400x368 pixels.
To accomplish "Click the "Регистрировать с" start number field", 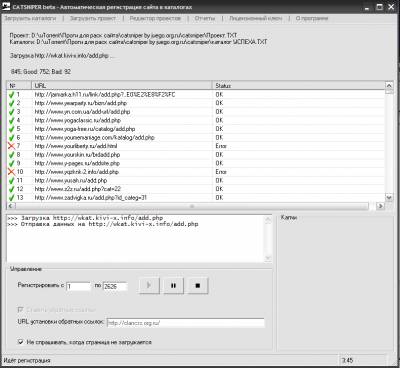I will (79, 286).
